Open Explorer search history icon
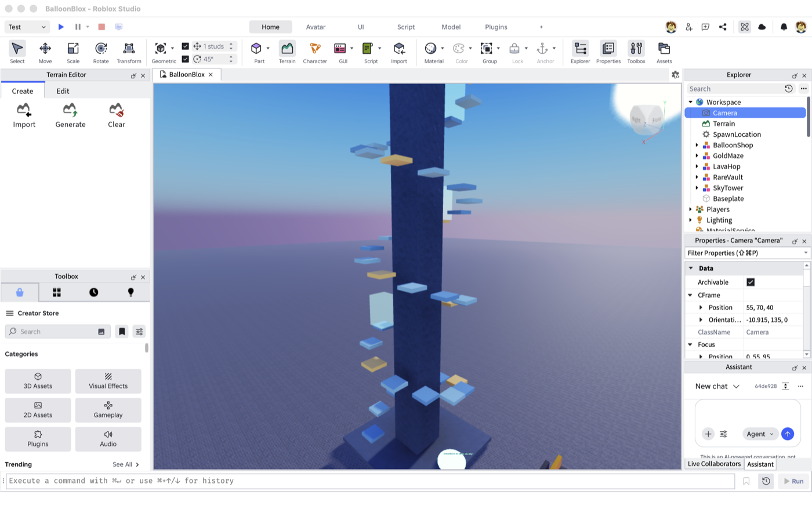 (789, 89)
